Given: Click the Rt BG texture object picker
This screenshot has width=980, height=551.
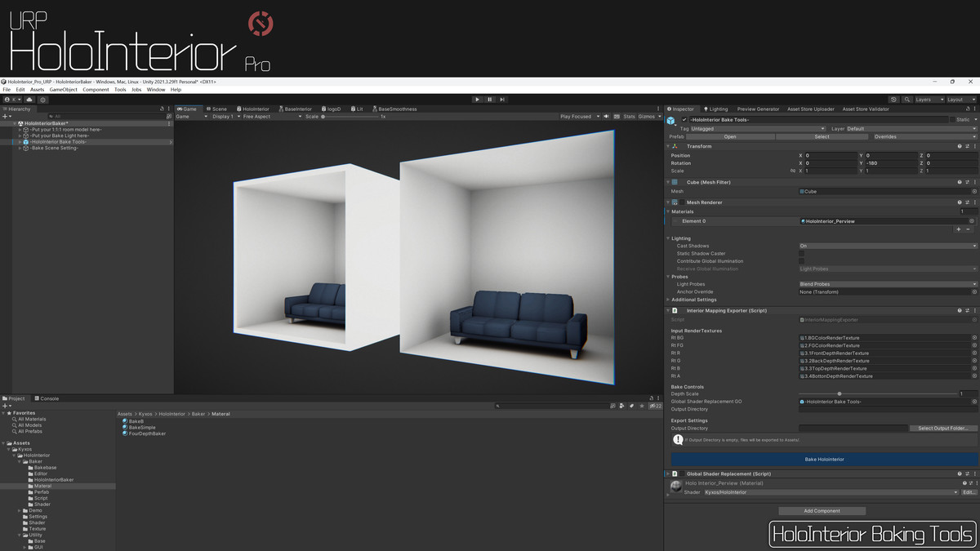Looking at the screenshot, I should [973, 338].
